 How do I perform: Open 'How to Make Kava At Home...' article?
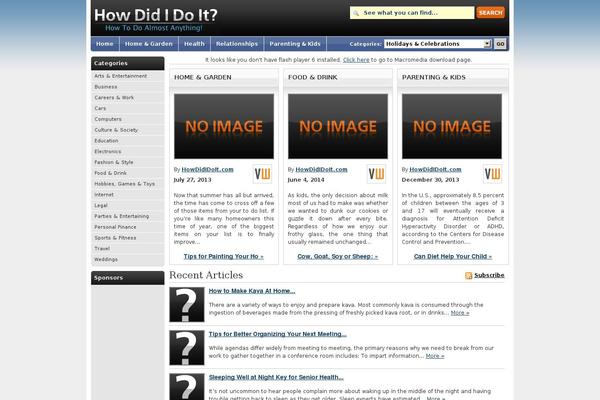[x=252, y=291]
